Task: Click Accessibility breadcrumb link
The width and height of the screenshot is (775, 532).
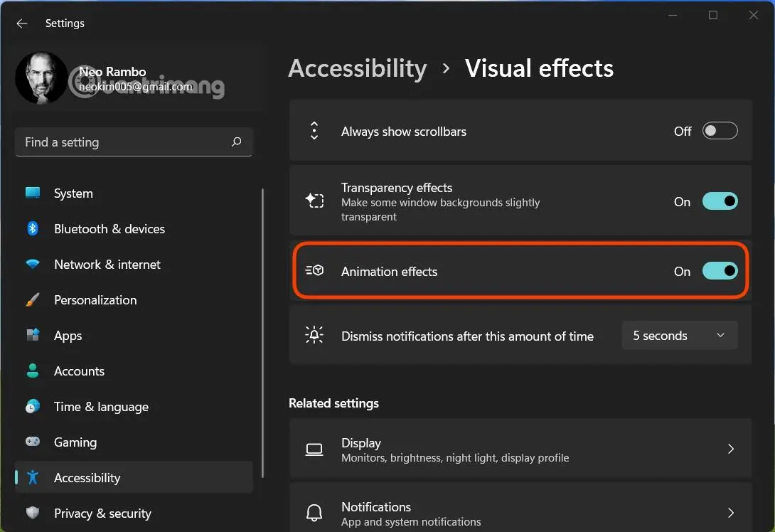Action: coord(358,69)
